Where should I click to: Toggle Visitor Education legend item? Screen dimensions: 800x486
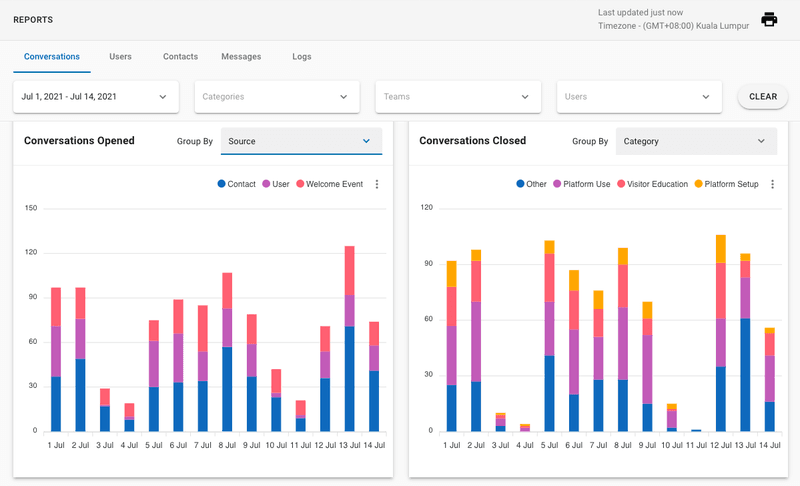[x=652, y=184]
